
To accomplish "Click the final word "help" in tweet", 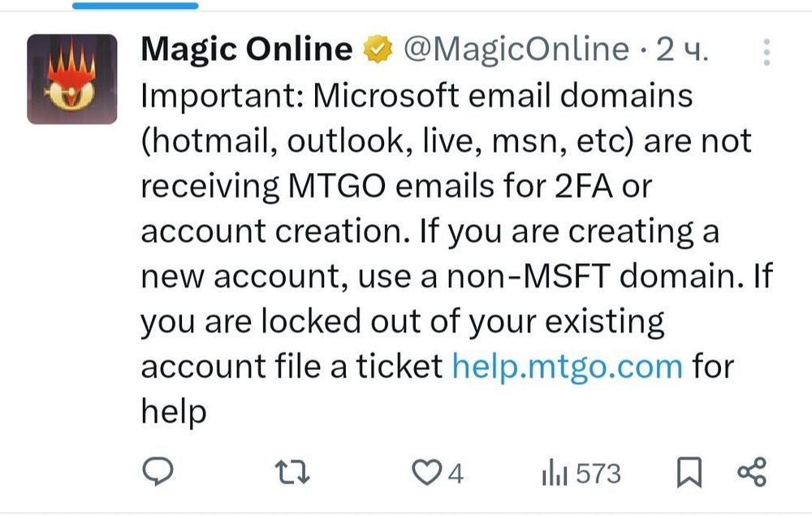I will 174,410.
